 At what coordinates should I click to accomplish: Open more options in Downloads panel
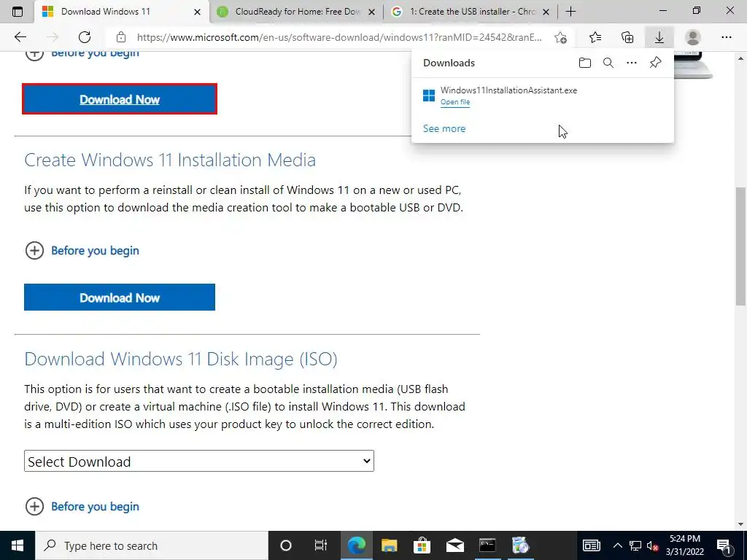pyautogui.click(x=632, y=63)
